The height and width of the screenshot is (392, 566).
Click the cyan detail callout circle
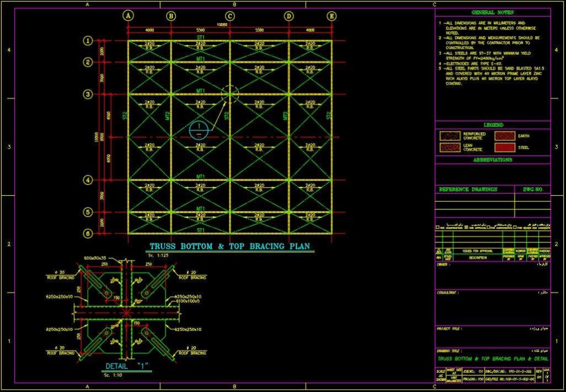[x=199, y=130]
